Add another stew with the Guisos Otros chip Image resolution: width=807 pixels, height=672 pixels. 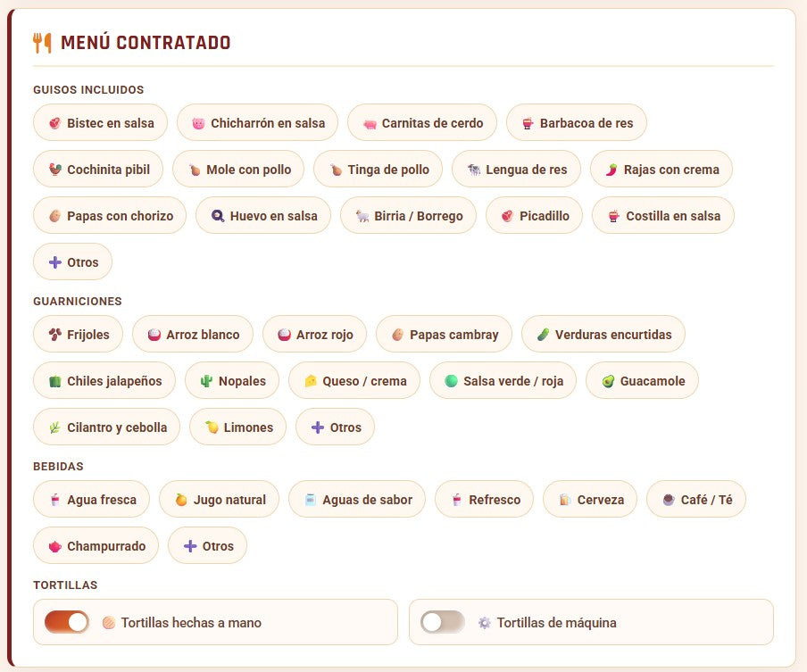72,261
